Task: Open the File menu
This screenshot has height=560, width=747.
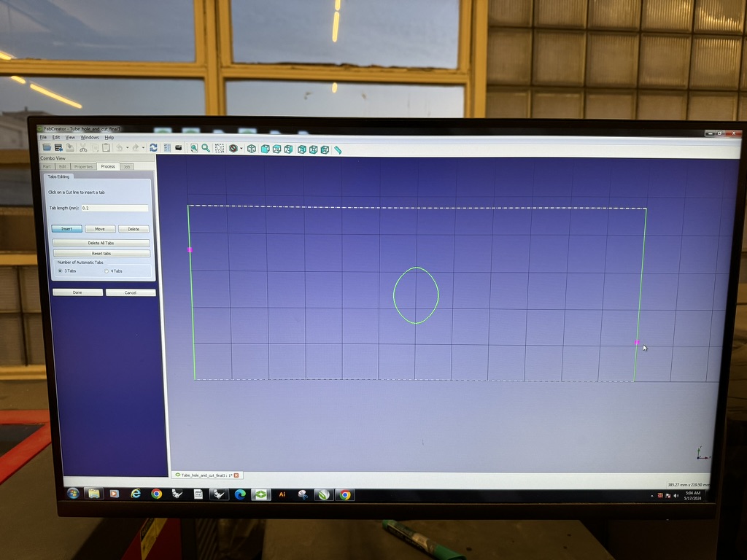Action: point(43,137)
